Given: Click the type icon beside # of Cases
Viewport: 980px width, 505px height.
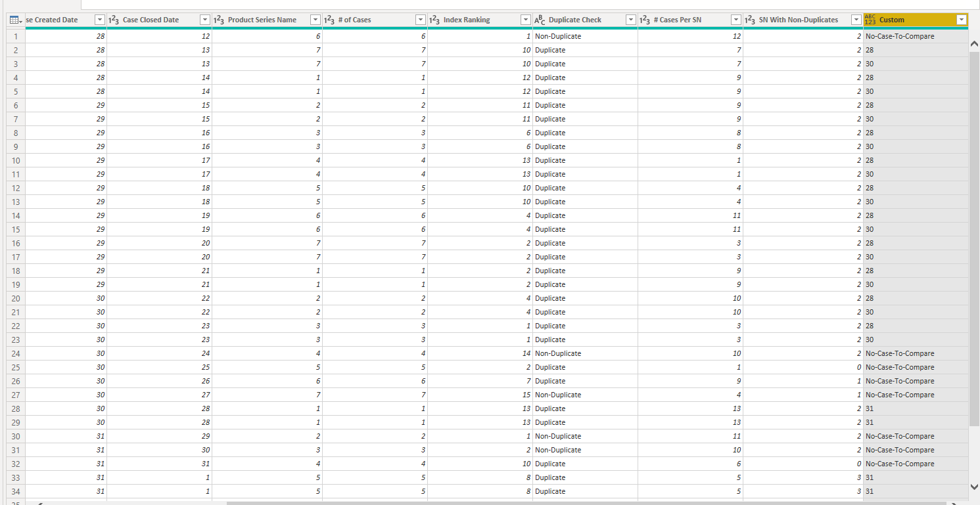Looking at the screenshot, I should pyautogui.click(x=330, y=20).
